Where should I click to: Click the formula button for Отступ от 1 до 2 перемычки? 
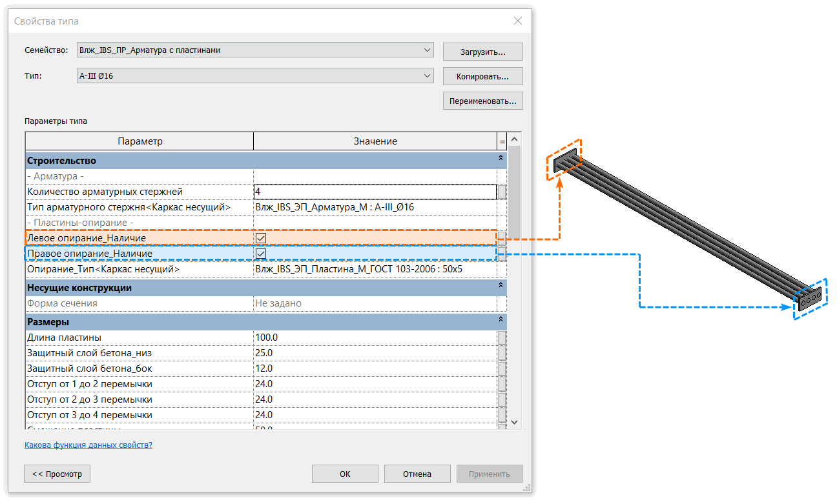click(502, 384)
